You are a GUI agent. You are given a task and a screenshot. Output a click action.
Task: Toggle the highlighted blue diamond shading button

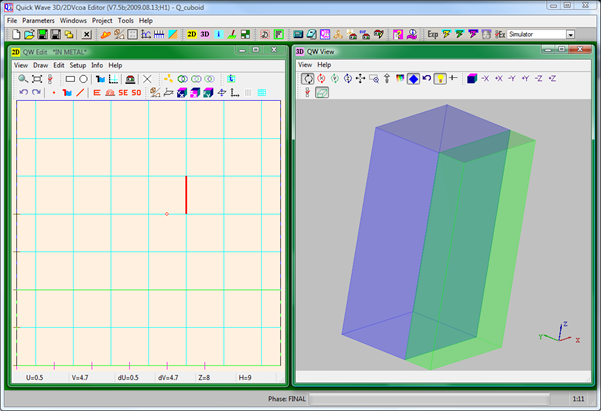tap(412, 78)
